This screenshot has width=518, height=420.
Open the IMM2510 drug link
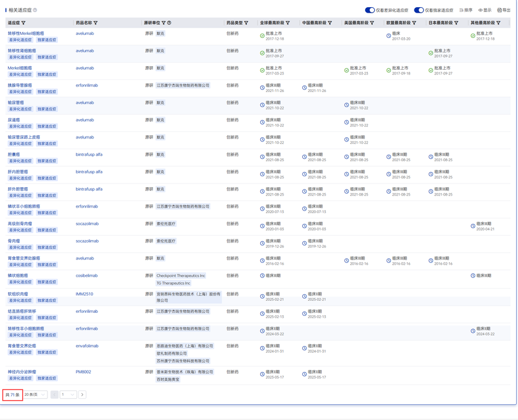pos(84,294)
